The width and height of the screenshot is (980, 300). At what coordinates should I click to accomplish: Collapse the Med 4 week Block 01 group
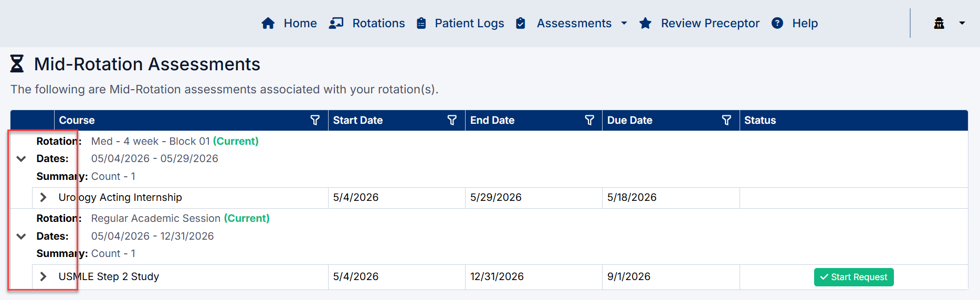tap(21, 159)
